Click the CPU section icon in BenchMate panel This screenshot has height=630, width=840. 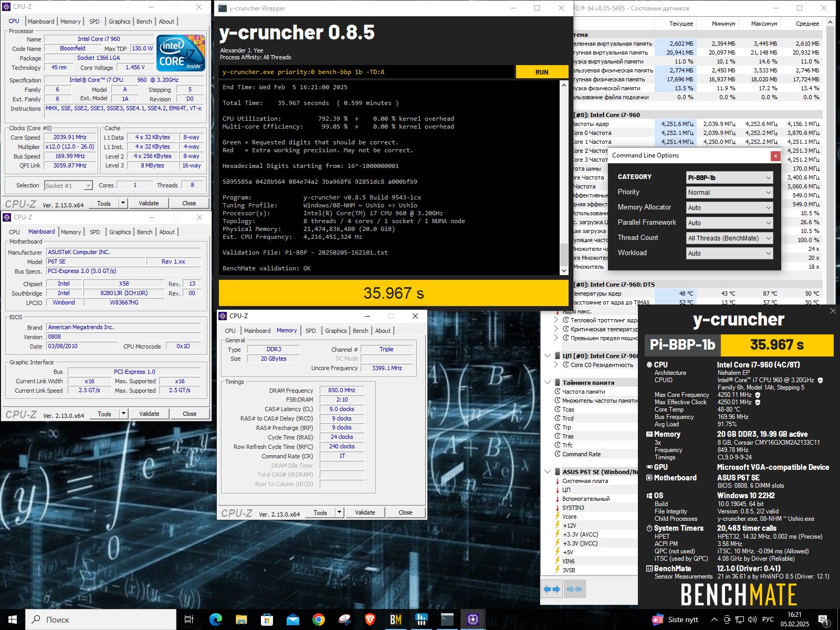pos(649,364)
